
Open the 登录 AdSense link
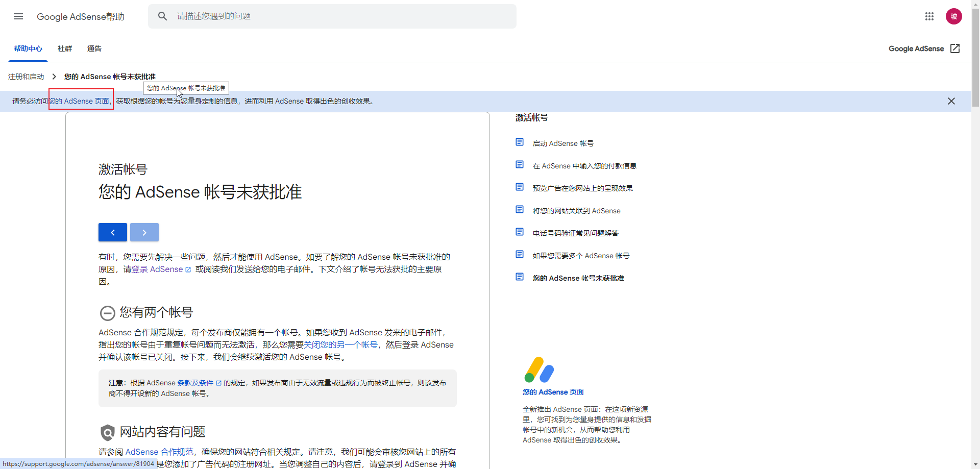click(157, 269)
